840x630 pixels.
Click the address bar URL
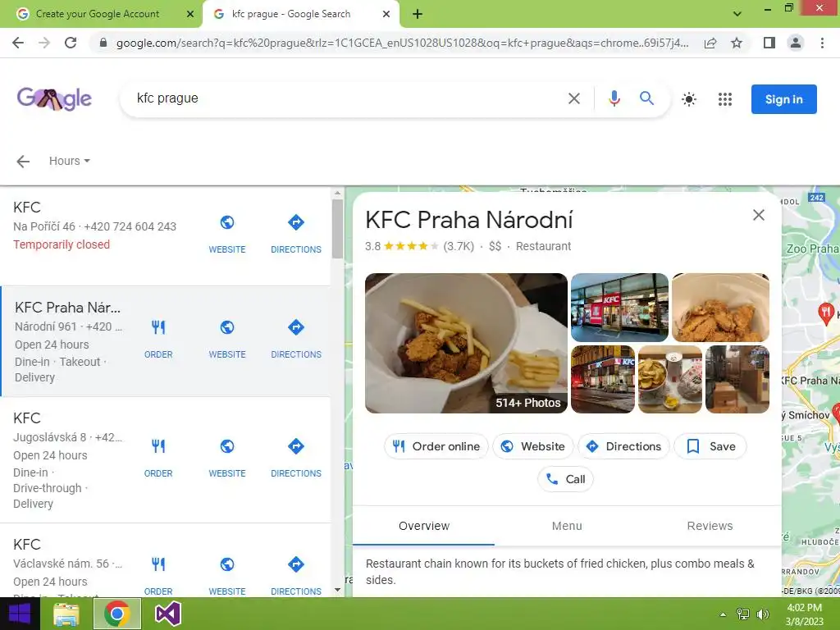[402, 43]
